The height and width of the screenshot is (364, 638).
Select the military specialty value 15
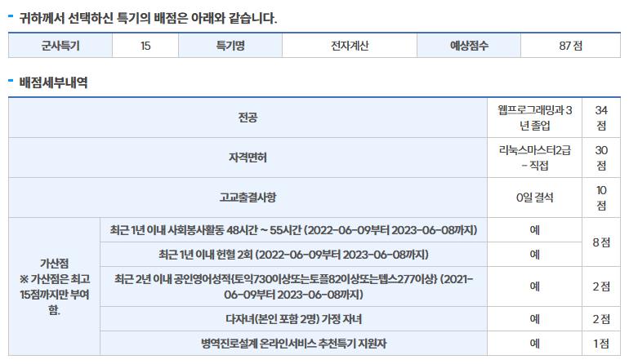point(145,46)
